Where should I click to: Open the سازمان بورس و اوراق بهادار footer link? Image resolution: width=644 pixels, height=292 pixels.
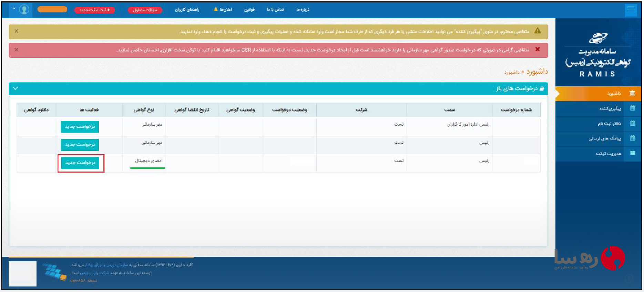click(x=106, y=265)
